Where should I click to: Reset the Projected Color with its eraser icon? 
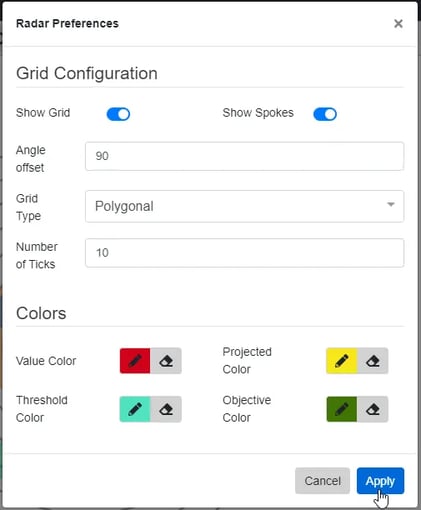click(x=373, y=361)
